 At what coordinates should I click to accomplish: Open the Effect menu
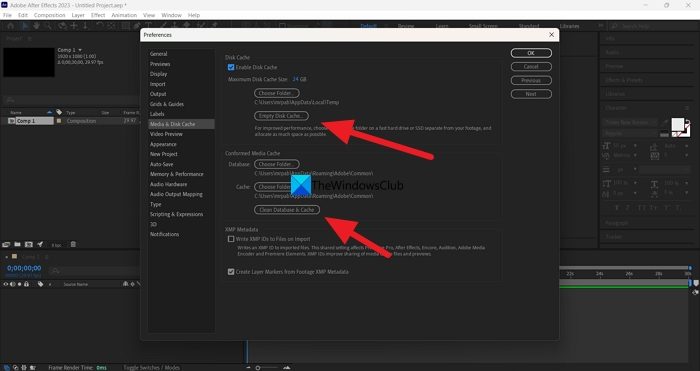pos(98,15)
